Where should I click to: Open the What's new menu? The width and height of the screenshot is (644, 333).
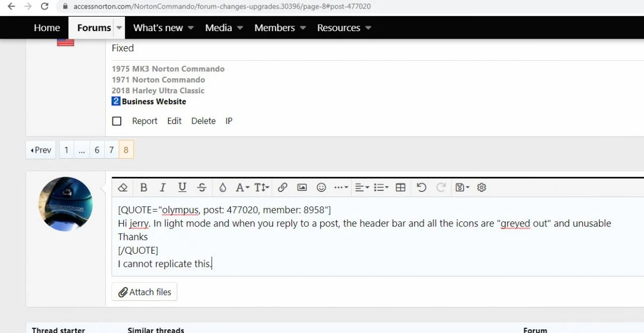(163, 28)
